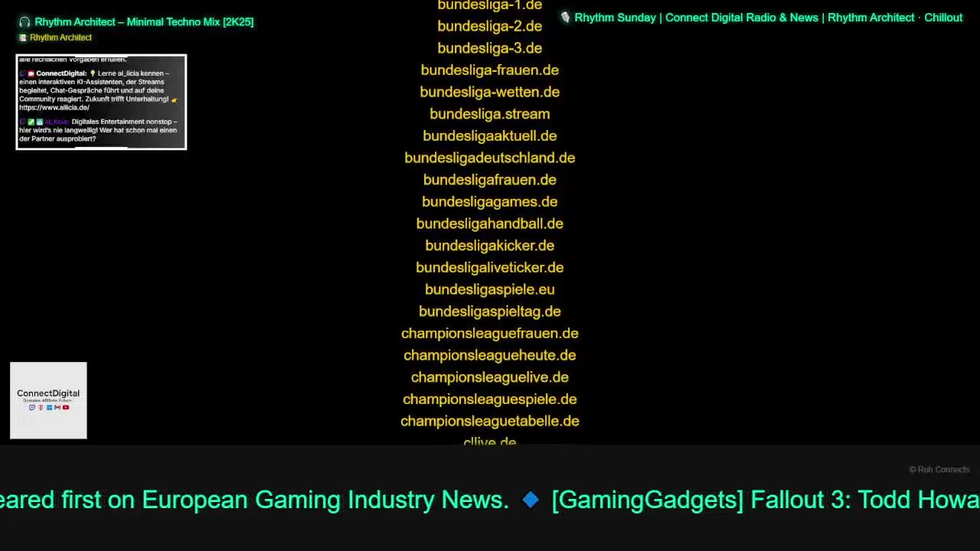Click the microphone icon before Rhythm Sunday
This screenshot has height=551, width=980.
(x=565, y=18)
